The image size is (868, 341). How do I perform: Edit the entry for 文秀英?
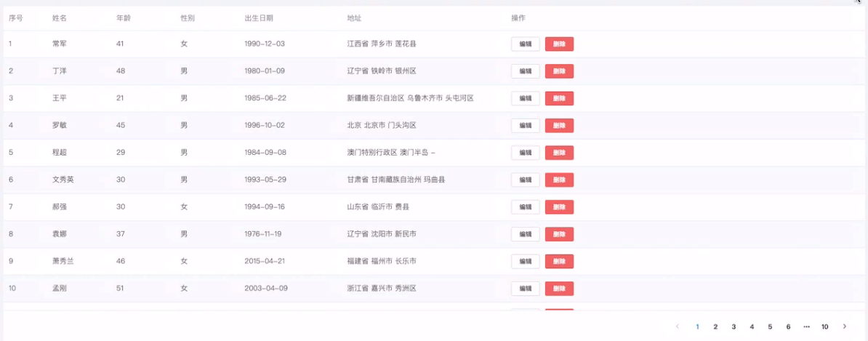pyautogui.click(x=526, y=180)
